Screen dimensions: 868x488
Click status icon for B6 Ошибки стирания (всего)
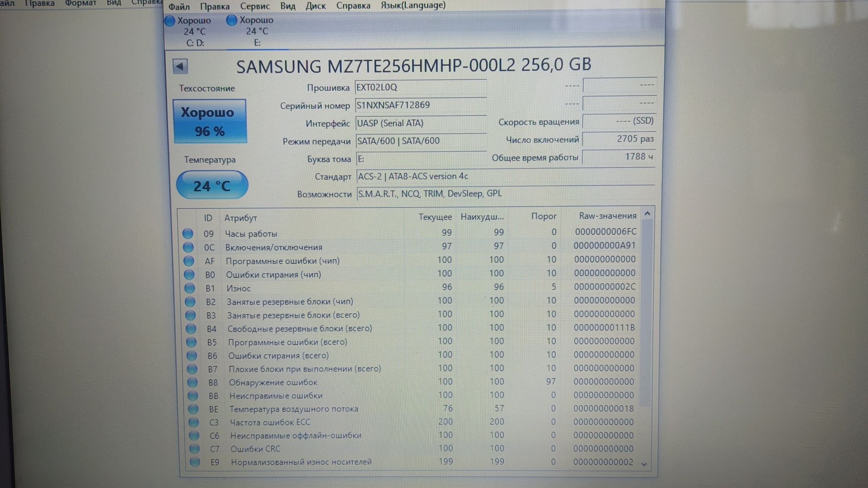pos(192,356)
